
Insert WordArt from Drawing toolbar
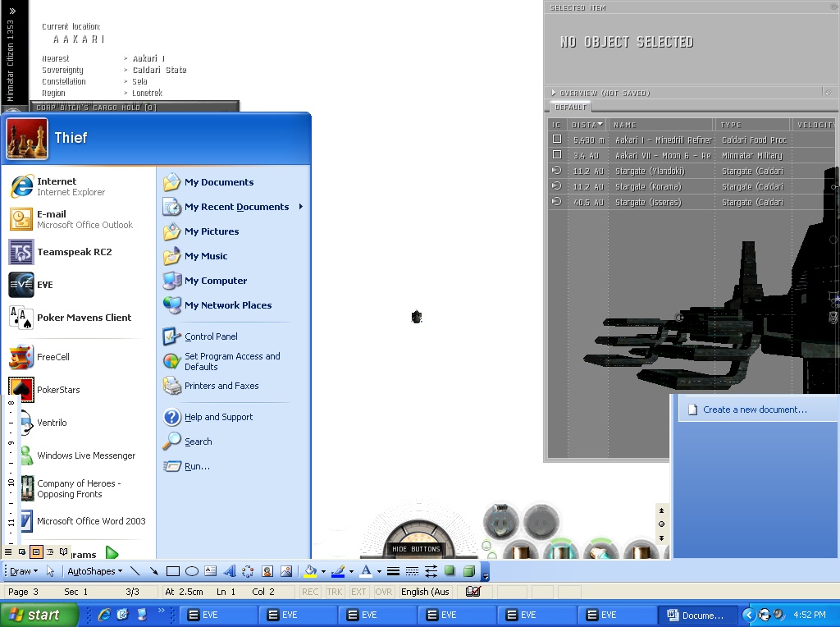tap(230, 571)
